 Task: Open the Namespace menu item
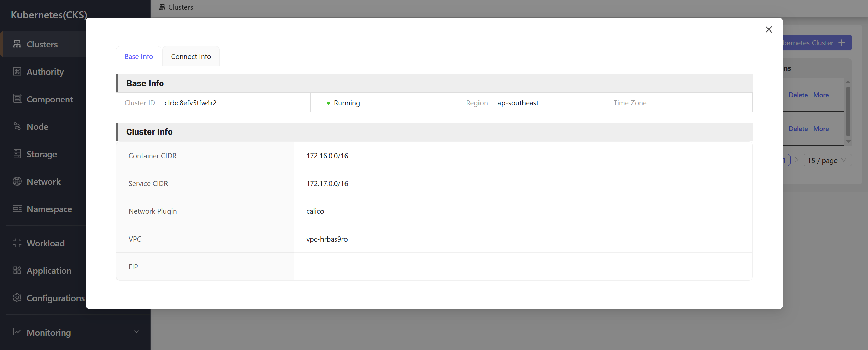(x=43, y=209)
